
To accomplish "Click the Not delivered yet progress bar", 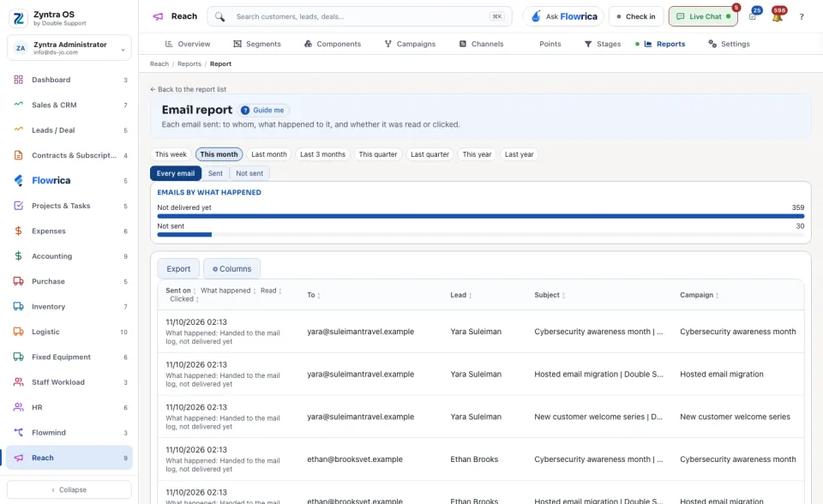I will pyautogui.click(x=481, y=216).
